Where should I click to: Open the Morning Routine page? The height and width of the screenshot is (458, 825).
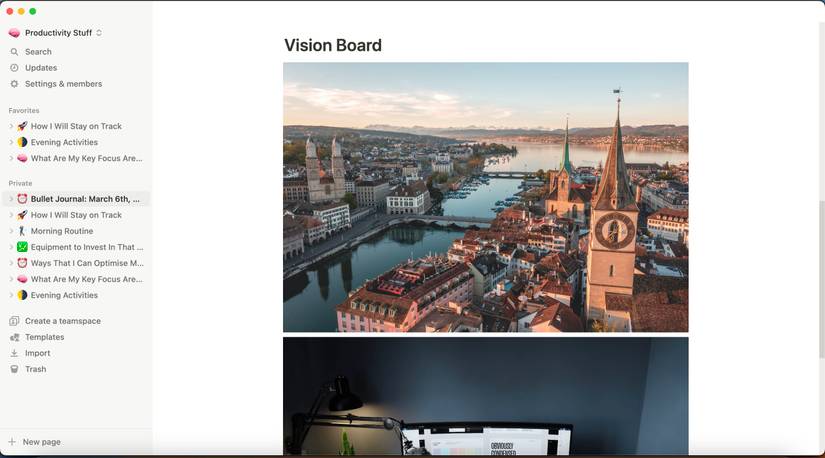(x=62, y=231)
